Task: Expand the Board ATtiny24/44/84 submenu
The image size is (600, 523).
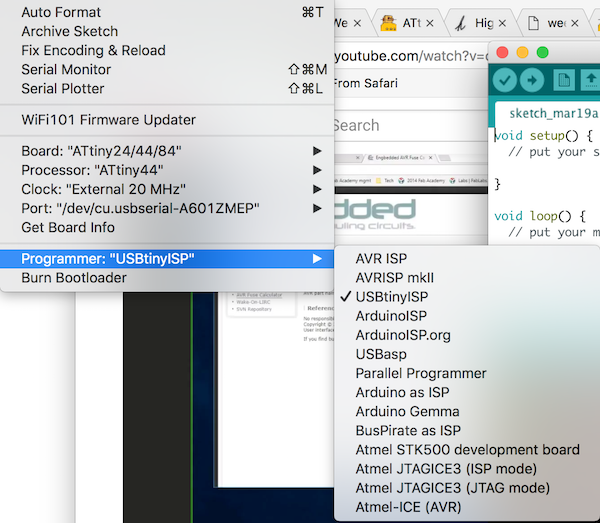Action: click(x=167, y=151)
